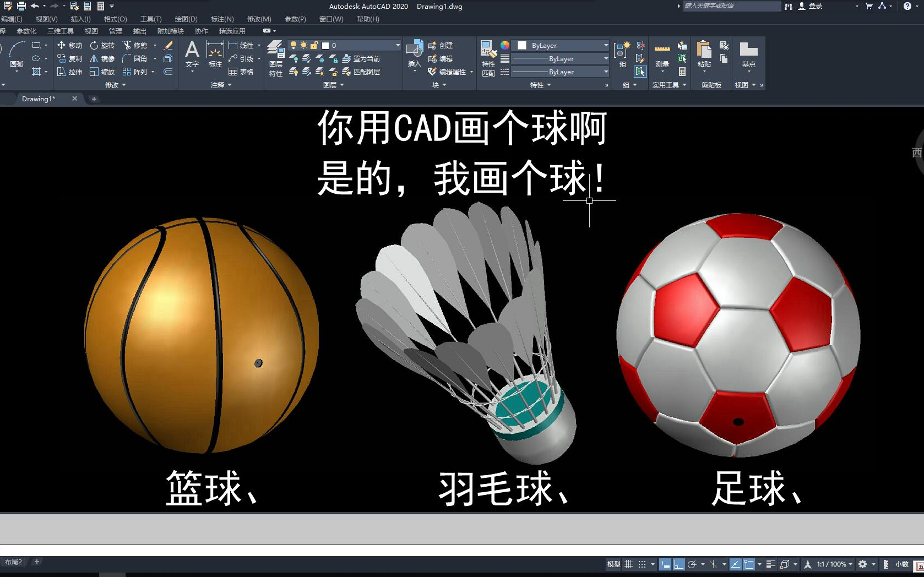
Task: Switch to the 布局2 layout tab
Action: point(14,561)
